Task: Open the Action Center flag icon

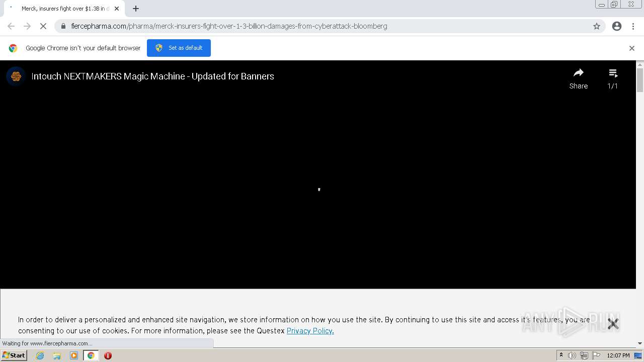Action: [x=596, y=355]
